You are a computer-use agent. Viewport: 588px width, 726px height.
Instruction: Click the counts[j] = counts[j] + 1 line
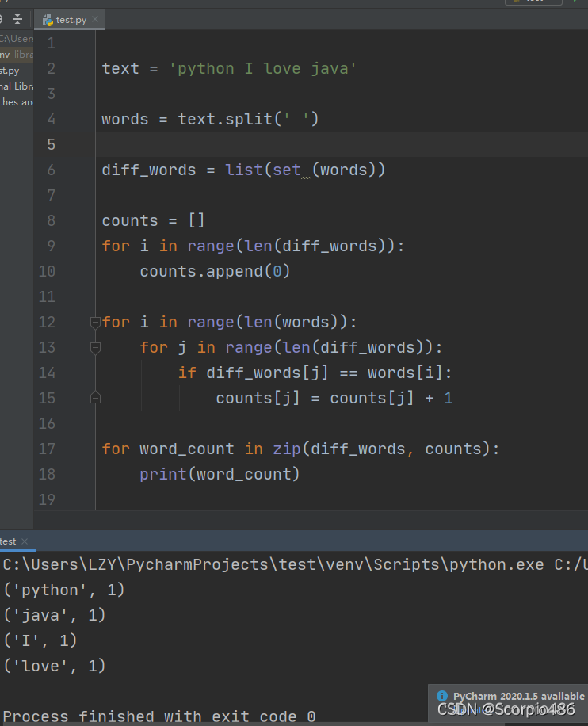pyautogui.click(x=334, y=398)
